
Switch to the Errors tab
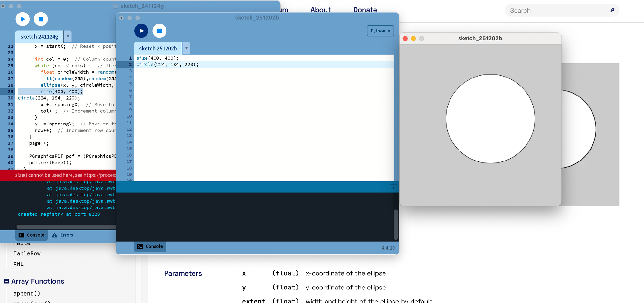coord(63,235)
